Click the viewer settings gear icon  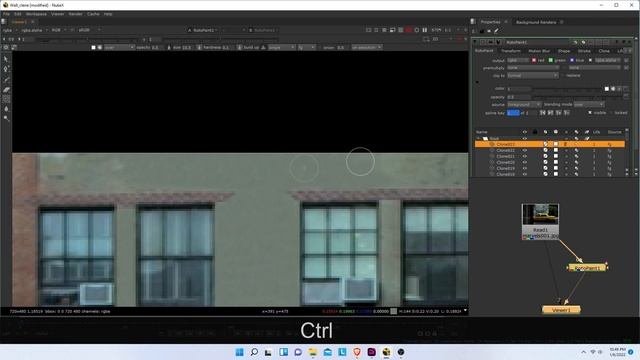click(6, 47)
